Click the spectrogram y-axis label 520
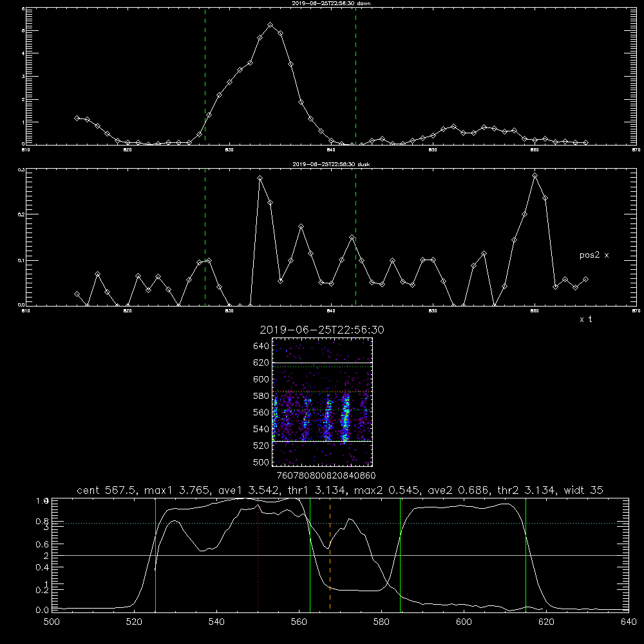This screenshot has height=644, width=644. point(261,446)
